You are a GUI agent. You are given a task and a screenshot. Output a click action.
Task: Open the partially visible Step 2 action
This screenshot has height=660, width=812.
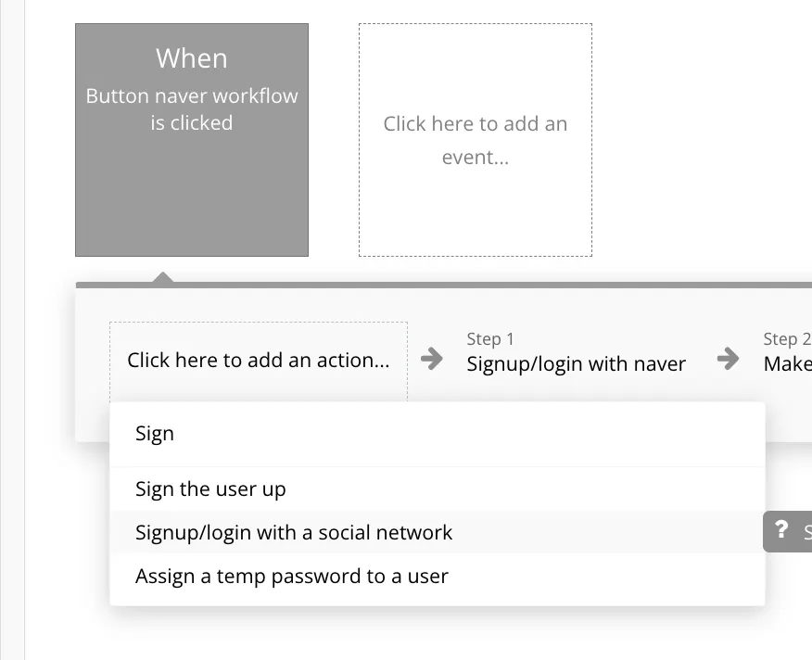(787, 363)
